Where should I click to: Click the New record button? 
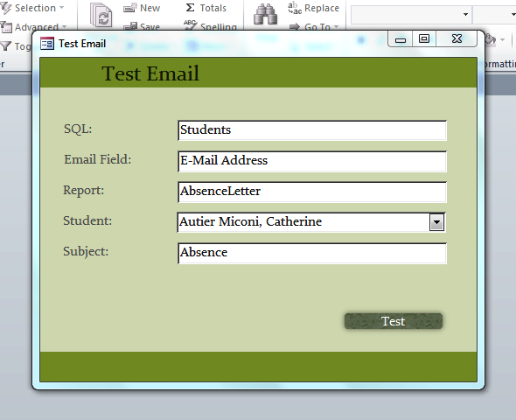(x=142, y=8)
